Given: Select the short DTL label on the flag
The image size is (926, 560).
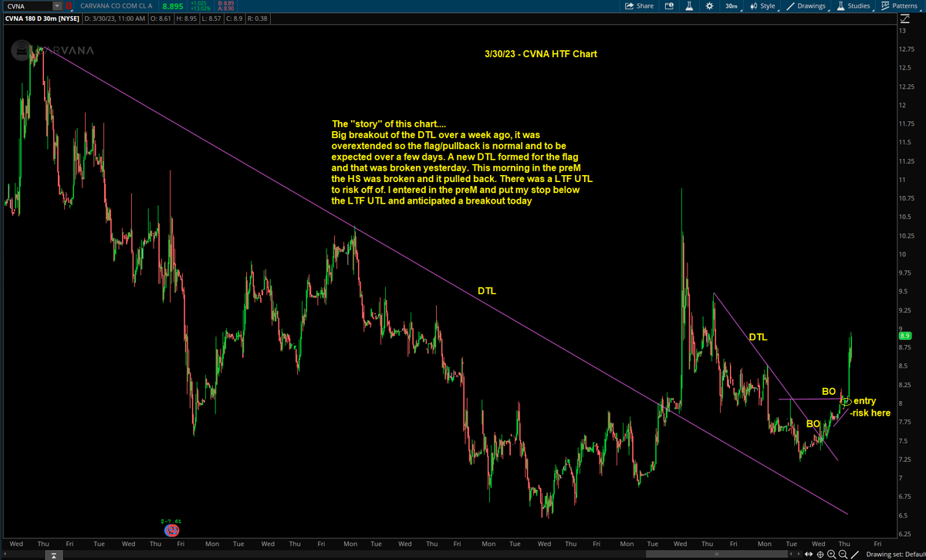Looking at the screenshot, I should point(758,337).
